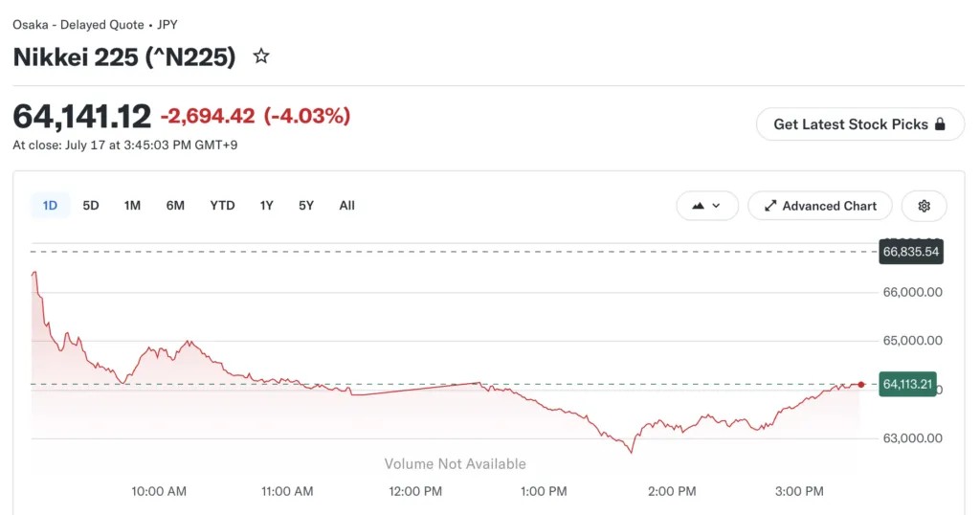Click the chart type mountain icon

pos(698,206)
